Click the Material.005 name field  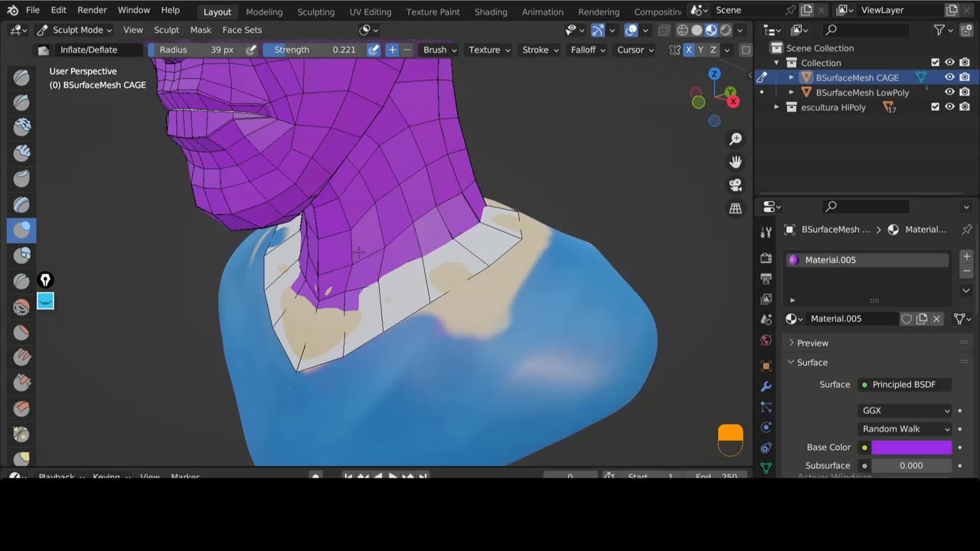(851, 318)
